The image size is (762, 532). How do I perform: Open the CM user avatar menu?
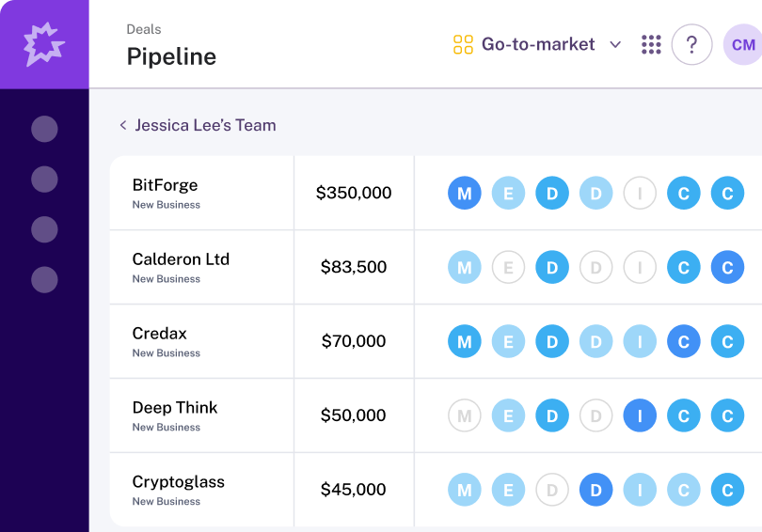[x=742, y=44]
